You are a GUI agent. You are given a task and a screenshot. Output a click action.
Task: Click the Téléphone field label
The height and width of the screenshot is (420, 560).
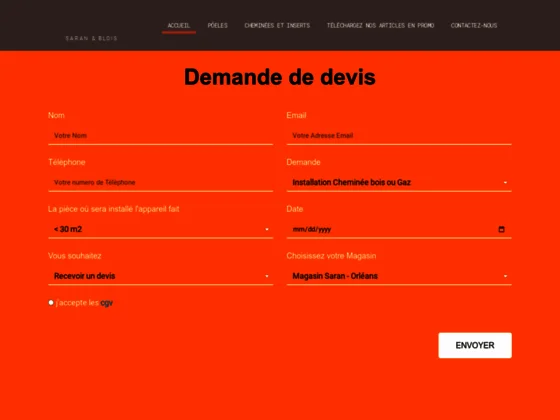[67, 162]
